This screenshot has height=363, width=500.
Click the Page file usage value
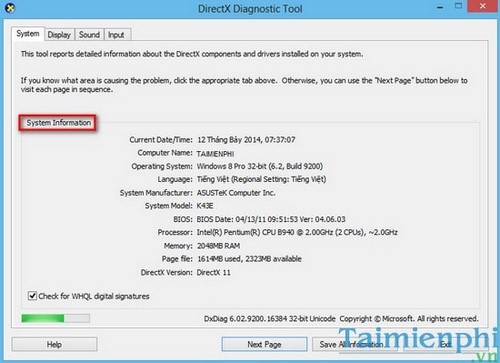coord(249,259)
